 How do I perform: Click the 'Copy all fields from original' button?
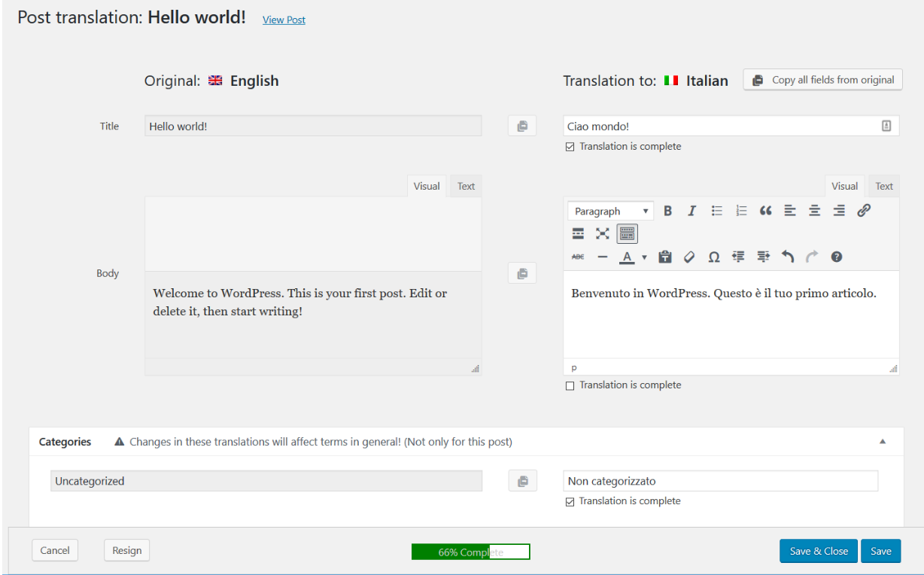822,79
